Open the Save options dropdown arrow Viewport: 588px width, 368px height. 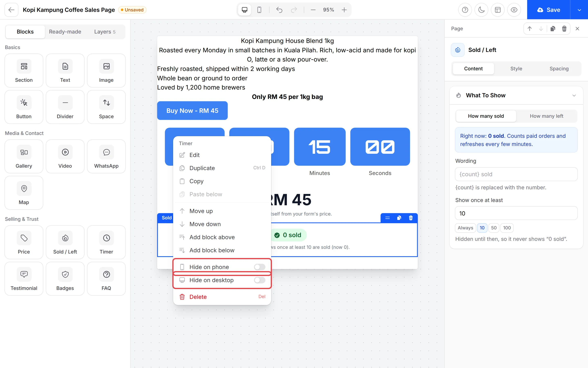pyautogui.click(x=579, y=10)
